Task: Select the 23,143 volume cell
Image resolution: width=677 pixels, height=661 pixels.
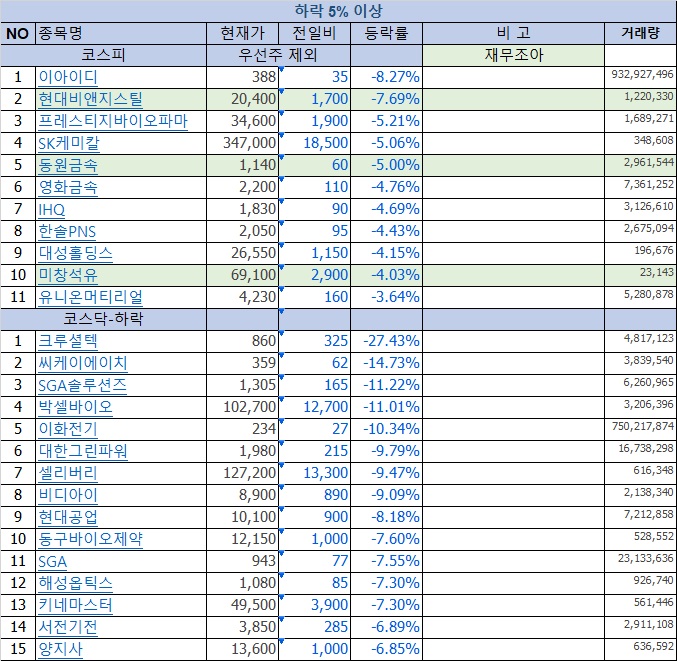Action: [x=641, y=275]
